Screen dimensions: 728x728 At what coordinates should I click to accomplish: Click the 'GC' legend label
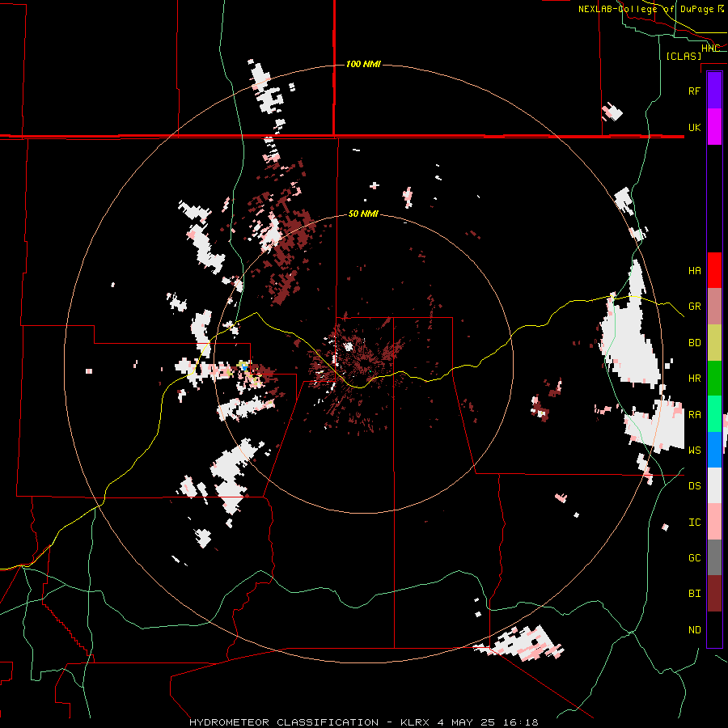695,558
